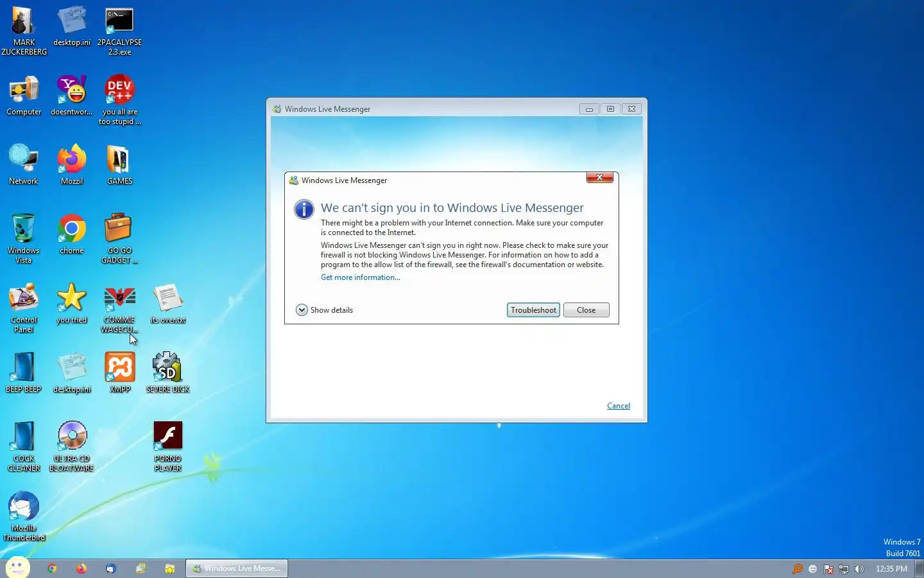Maximize the Windows Live Messenger main window

[610, 109]
